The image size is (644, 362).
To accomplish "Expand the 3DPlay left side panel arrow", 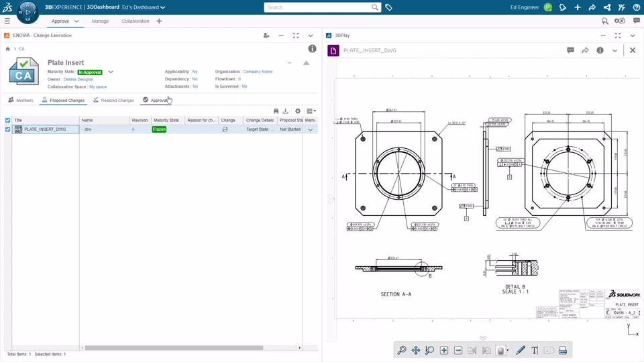I will tap(331, 199).
